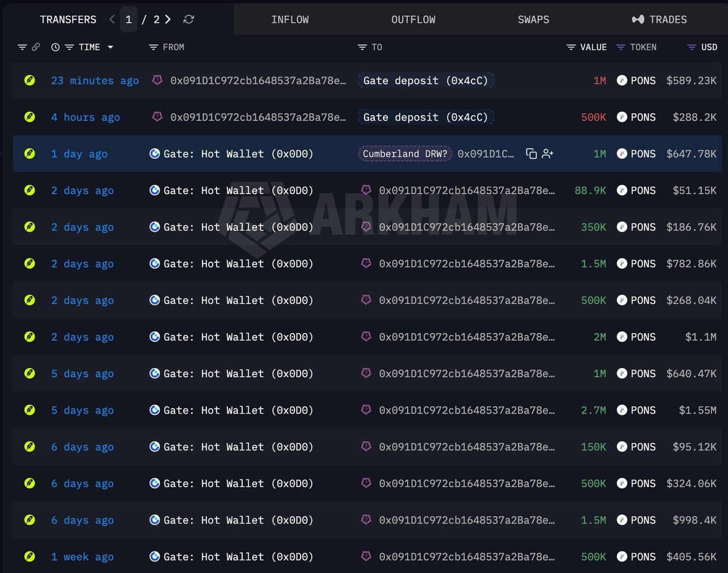This screenshot has height=573, width=728.
Task: Open the "1 week ago" transaction
Action: [x=82, y=557]
